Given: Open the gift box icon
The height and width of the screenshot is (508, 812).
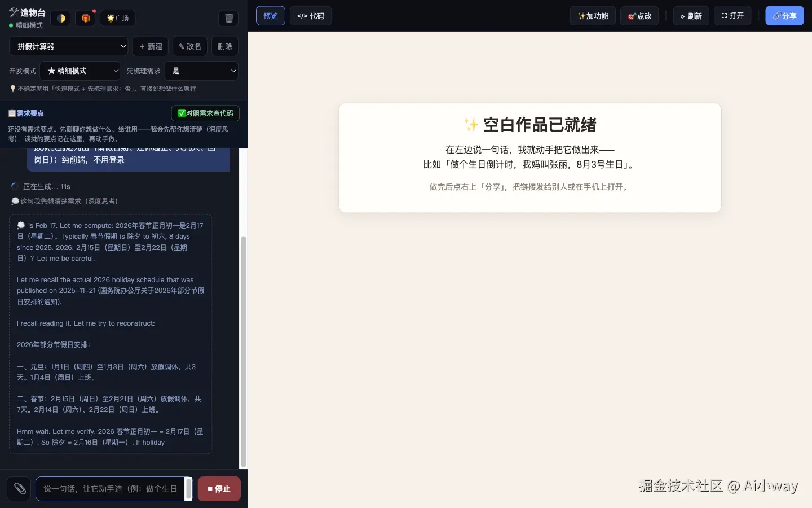Looking at the screenshot, I should [x=86, y=18].
